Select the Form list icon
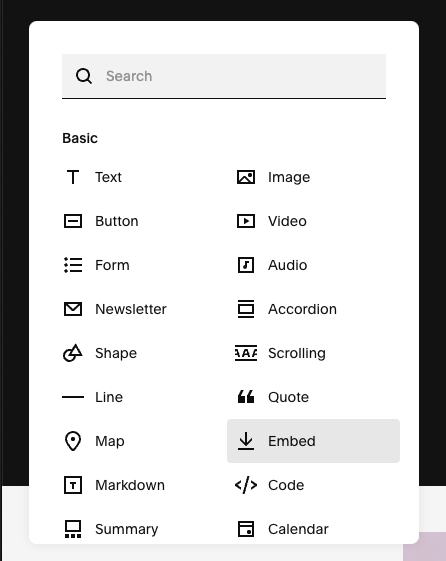Viewport: 446px width, 561px height. pos(73,265)
